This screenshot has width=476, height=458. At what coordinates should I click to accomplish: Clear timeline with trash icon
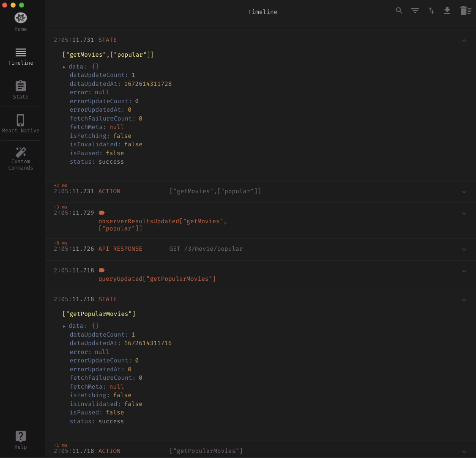pos(465,11)
